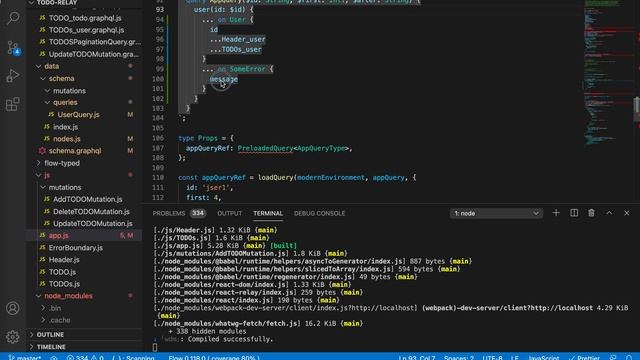Collapse the node_modules folder
This screenshot has width=640, height=360.
(68, 296)
